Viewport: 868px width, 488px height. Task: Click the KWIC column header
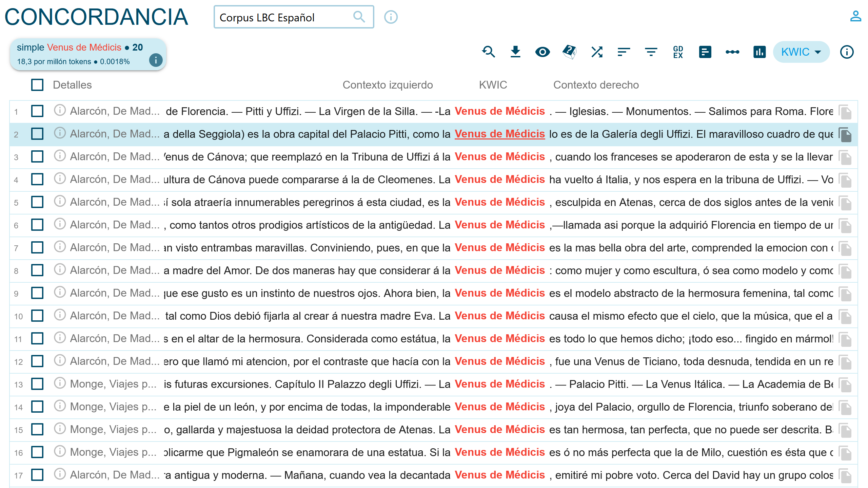(x=493, y=85)
